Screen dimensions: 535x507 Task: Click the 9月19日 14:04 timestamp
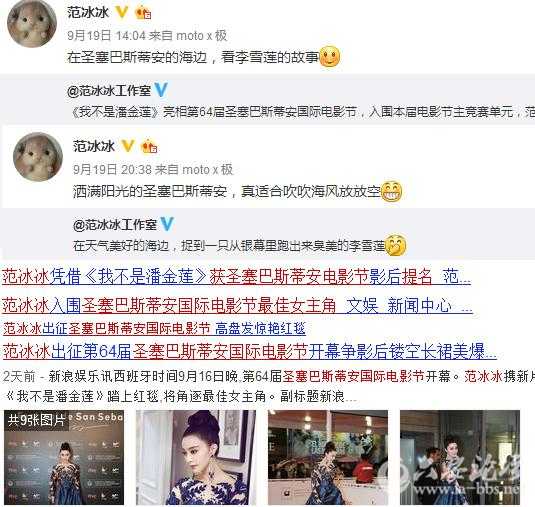[106, 35]
